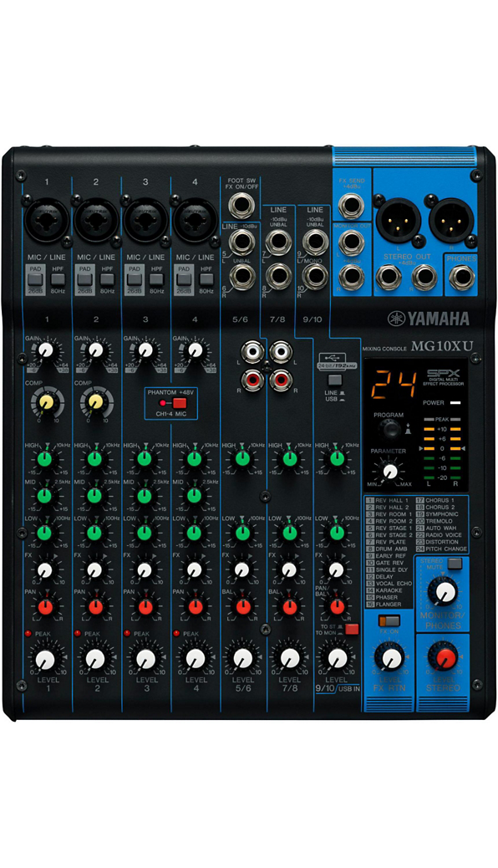Click the PHONES headphone jack
This screenshot has width=498, height=868.
(x=461, y=278)
